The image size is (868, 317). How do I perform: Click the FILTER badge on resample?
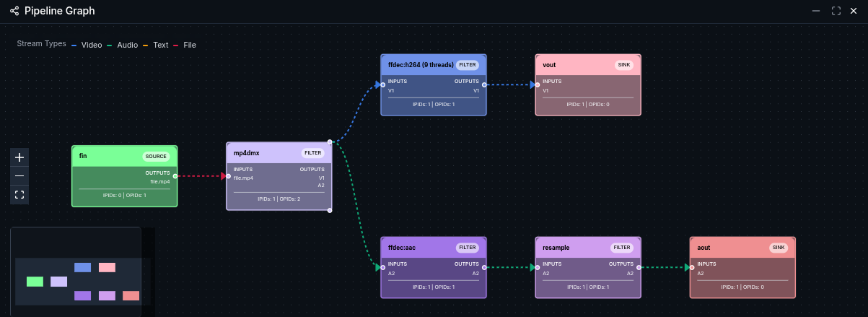(x=622, y=248)
